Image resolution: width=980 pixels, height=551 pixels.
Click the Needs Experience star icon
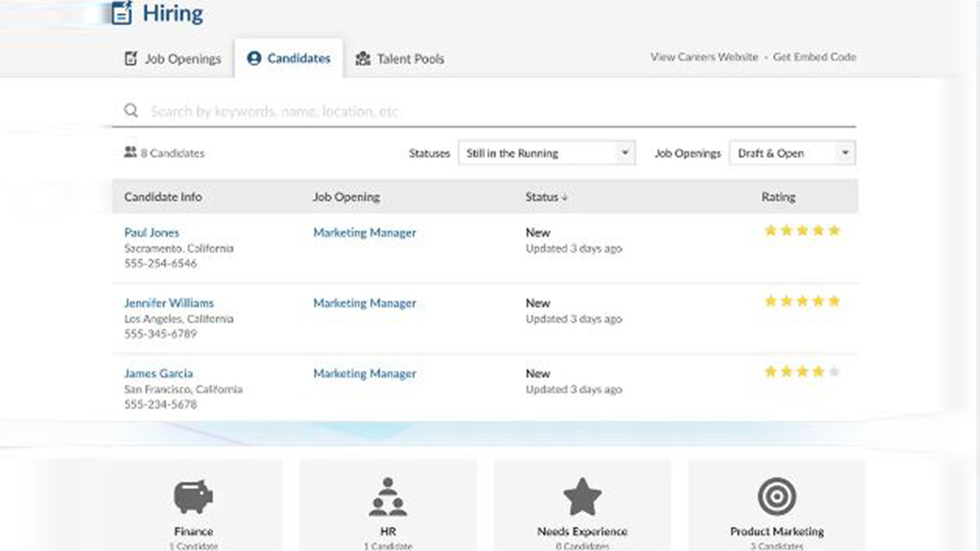582,496
